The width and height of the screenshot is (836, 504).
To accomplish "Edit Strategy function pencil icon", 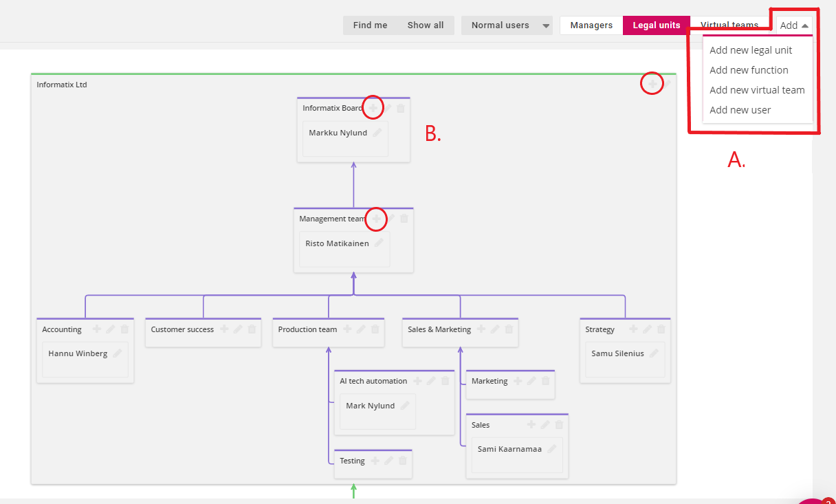I will tap(647, 329).
